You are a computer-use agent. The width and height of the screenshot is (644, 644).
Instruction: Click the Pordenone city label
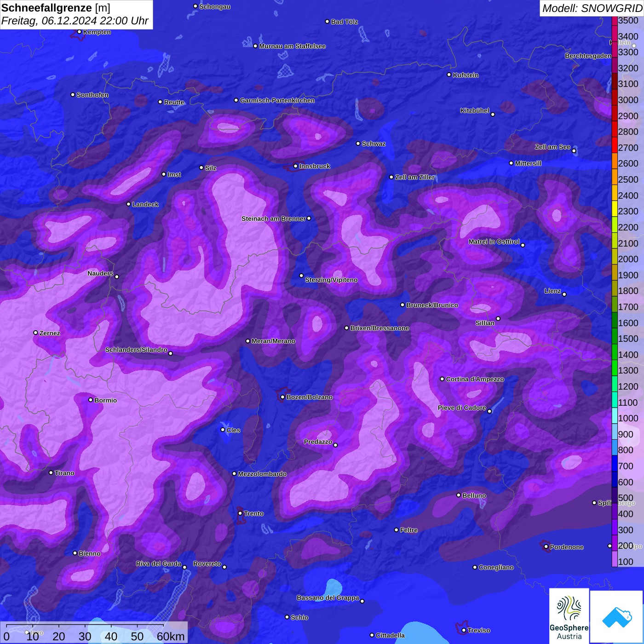566,547
